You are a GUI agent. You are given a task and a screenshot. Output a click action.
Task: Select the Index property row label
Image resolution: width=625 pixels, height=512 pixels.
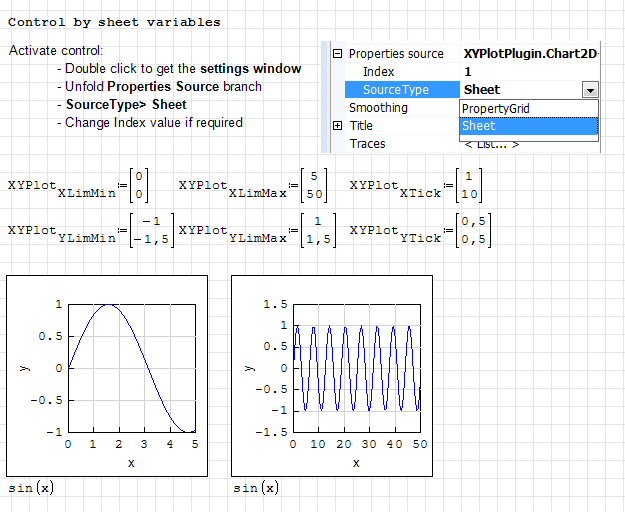[x=378, y=72]
